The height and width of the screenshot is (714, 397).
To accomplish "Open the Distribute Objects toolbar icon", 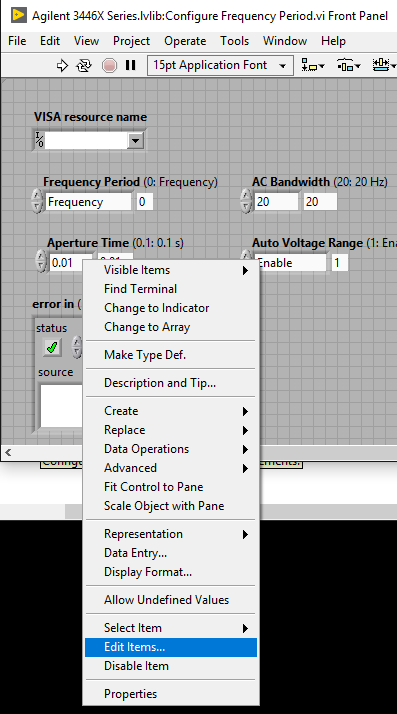I will point(348,66).
